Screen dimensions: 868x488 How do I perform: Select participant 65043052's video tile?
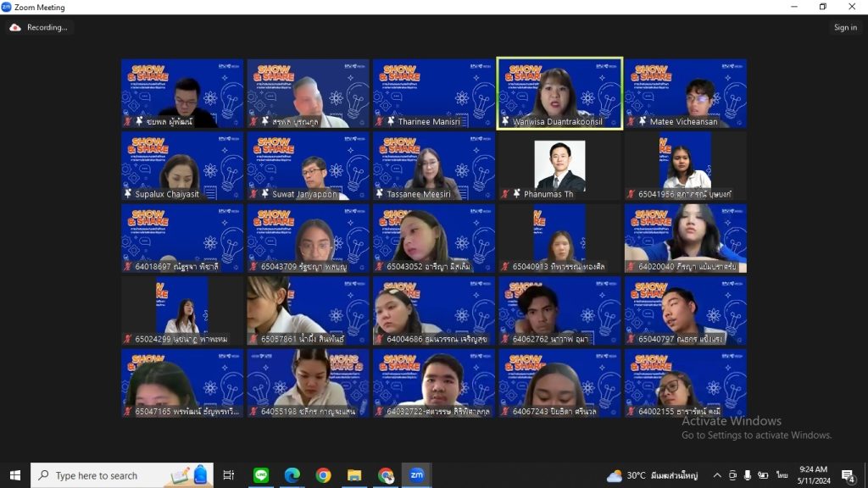[x=433, y=238]
